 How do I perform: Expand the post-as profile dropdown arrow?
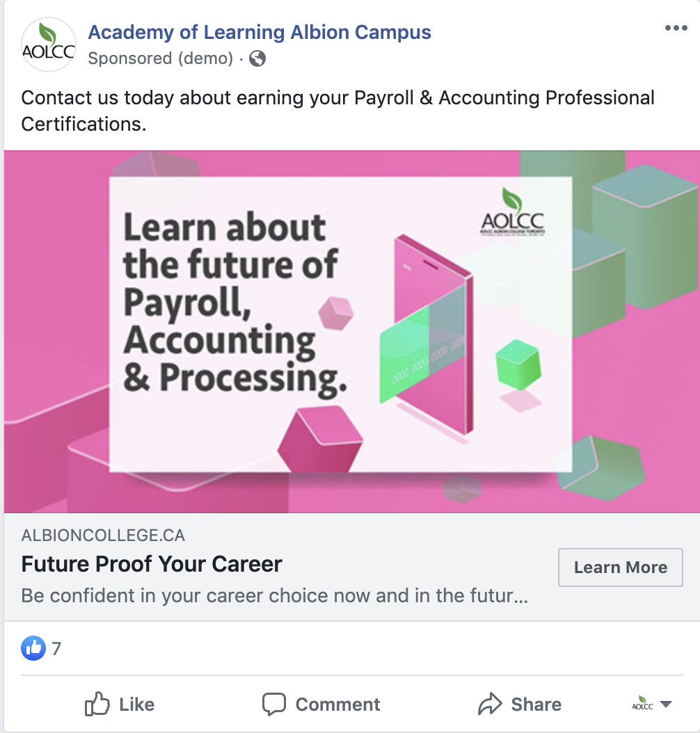coord(666,704)
